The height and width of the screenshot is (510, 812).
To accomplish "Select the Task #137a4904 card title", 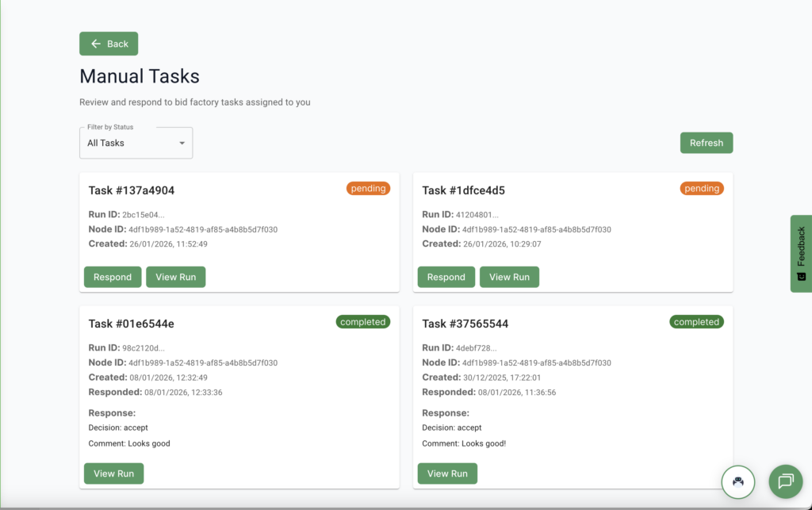I will tap(132, 190).
